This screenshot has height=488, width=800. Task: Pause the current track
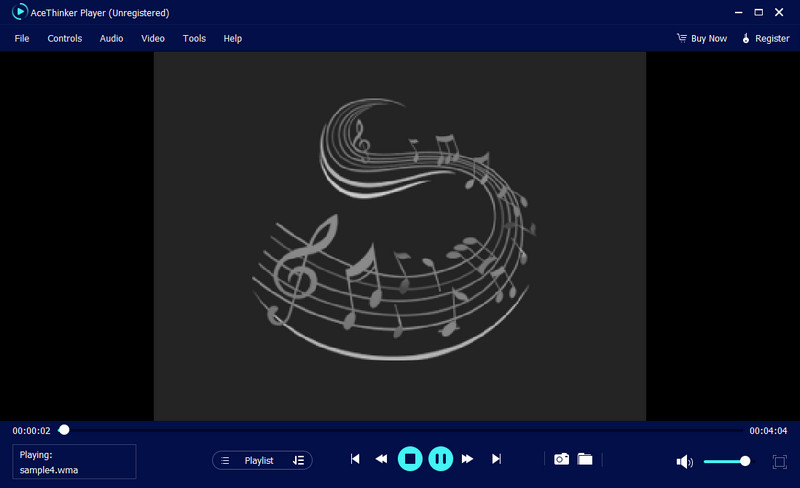441,459
